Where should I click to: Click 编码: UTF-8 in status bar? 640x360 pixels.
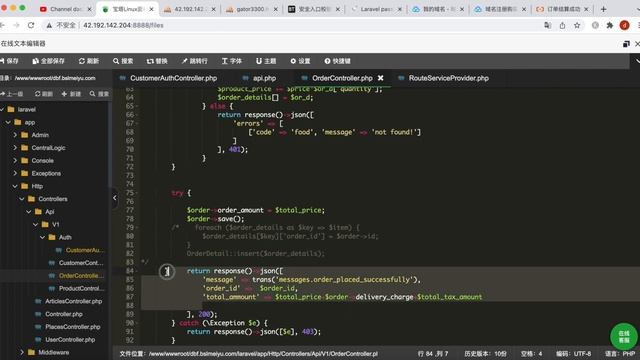[x=573, y=353]
